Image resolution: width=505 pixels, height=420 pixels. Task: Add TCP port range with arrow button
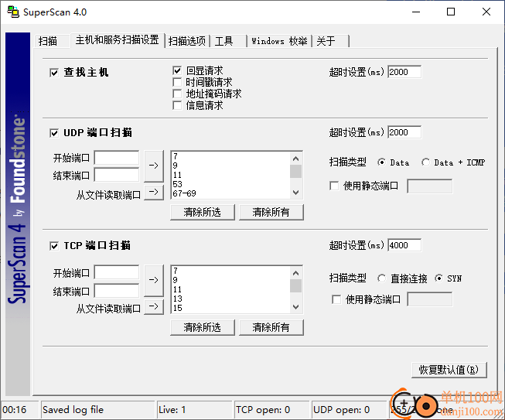click(154, 280)
